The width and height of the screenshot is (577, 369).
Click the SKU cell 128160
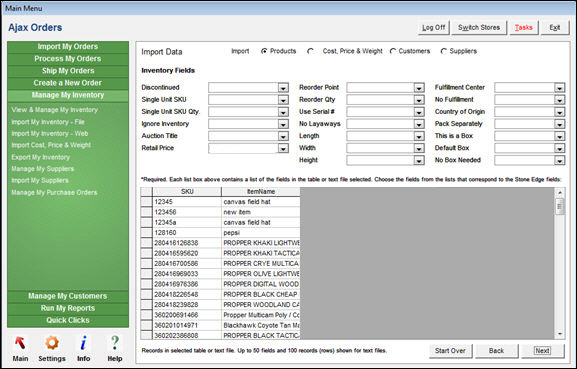[x=187, y=233]
